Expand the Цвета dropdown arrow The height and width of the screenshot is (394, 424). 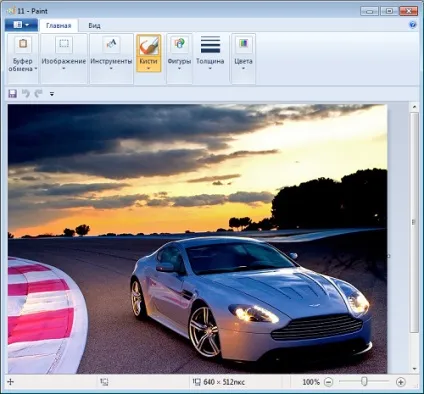[x=243, y=69]
